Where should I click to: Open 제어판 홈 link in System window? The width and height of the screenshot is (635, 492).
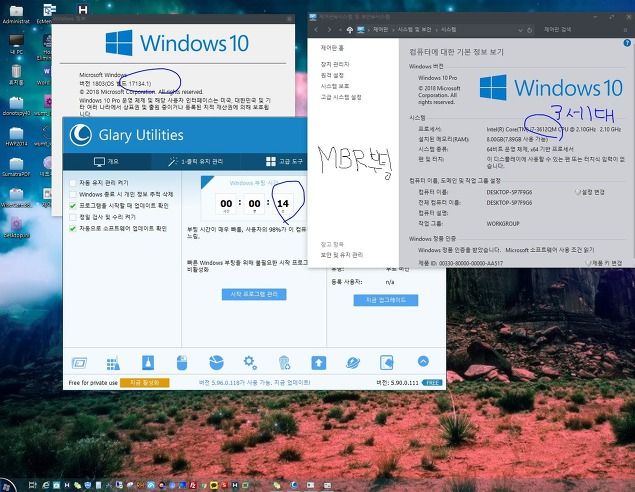tap(332, 48)
